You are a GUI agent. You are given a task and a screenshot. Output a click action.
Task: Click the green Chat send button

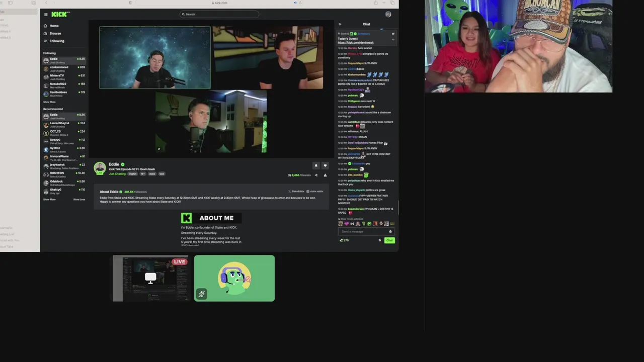[389, 240]
